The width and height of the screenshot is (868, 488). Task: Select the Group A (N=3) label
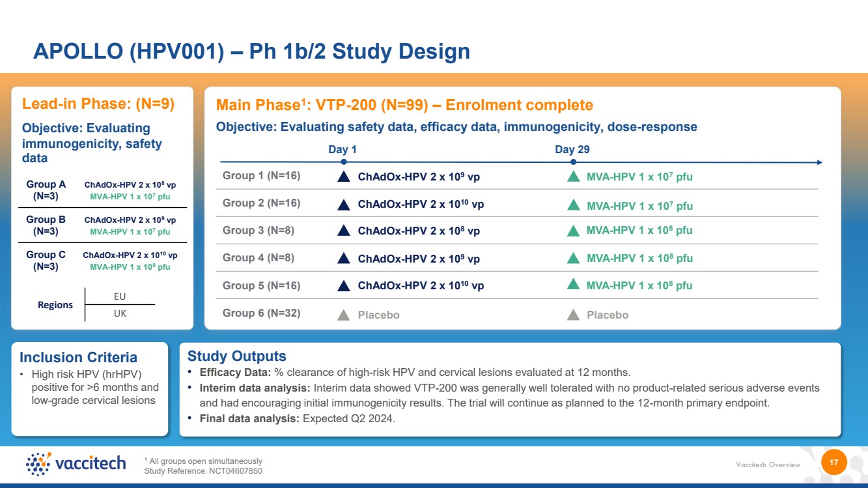click(x=46, y=190)
